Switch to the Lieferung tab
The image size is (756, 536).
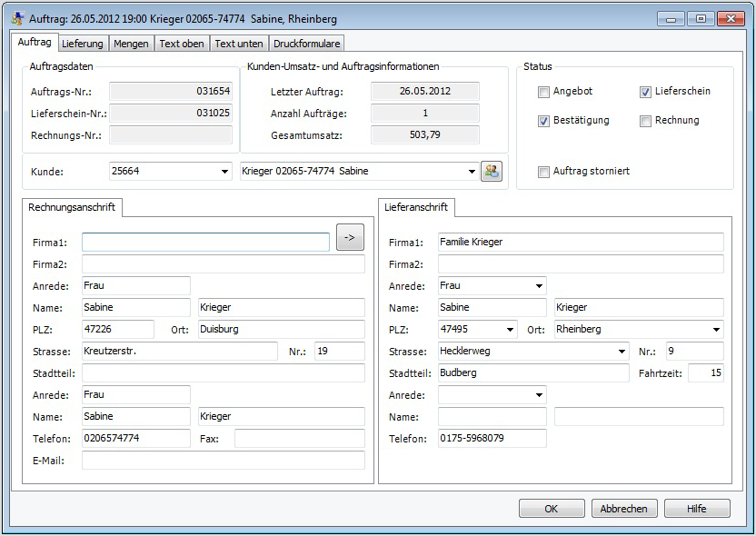click(x=83, y=44)
